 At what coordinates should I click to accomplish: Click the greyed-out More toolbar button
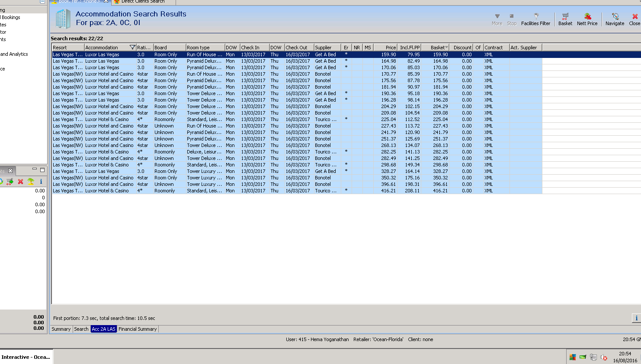tap(497, 19)
